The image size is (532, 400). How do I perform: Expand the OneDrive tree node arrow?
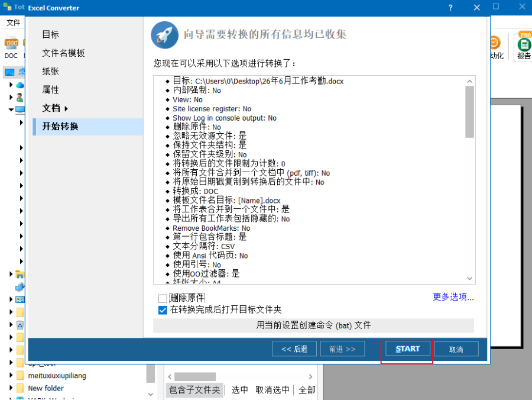[x=11, y=85]
